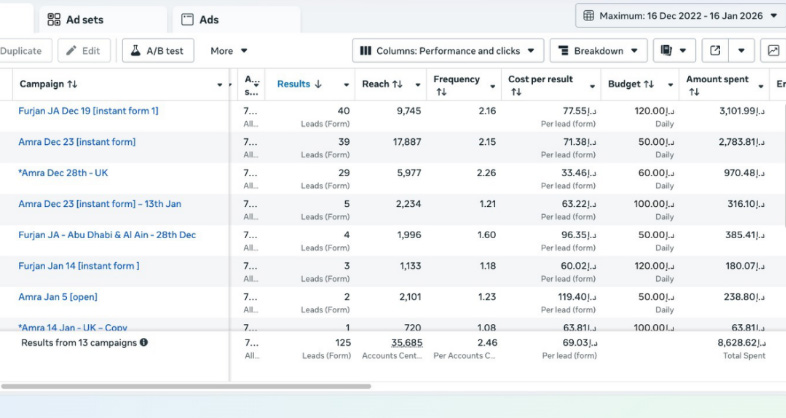
Task: Click the cost per result value 119.40
Action: coord(577,297)
